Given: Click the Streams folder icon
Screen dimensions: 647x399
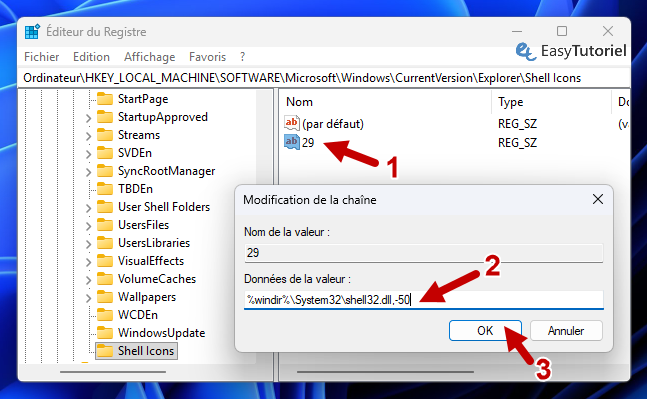Looking at the screenshot, I should click(x=105, y=135).
